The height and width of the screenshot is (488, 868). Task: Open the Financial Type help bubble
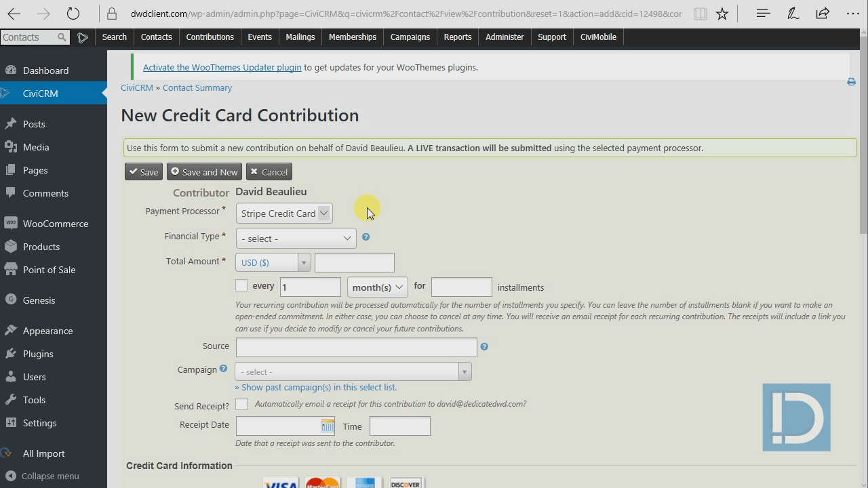tap(366, 237)
